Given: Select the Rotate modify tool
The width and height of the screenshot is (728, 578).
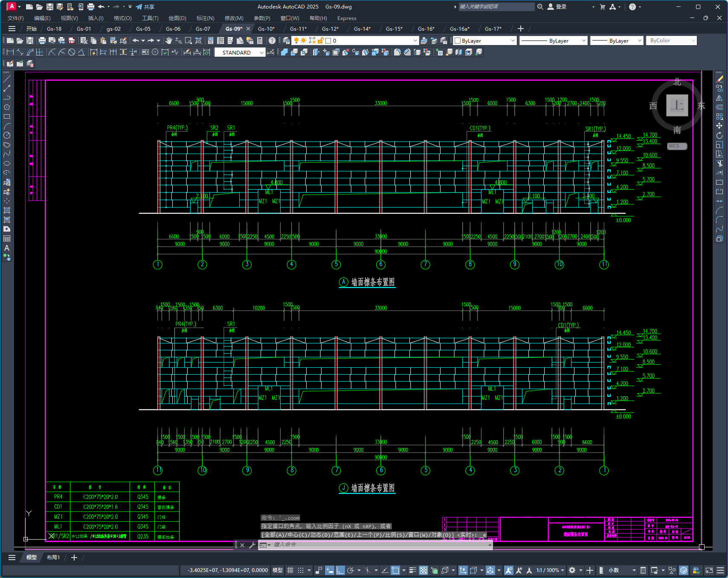Looking at the screenshot, I should [719, 135].
